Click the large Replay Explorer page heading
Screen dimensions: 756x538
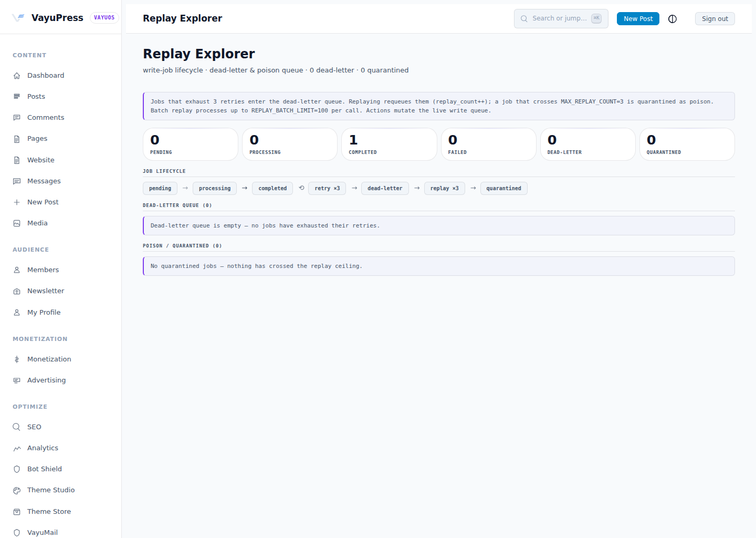pyautogui.click(x=199, y=54)
